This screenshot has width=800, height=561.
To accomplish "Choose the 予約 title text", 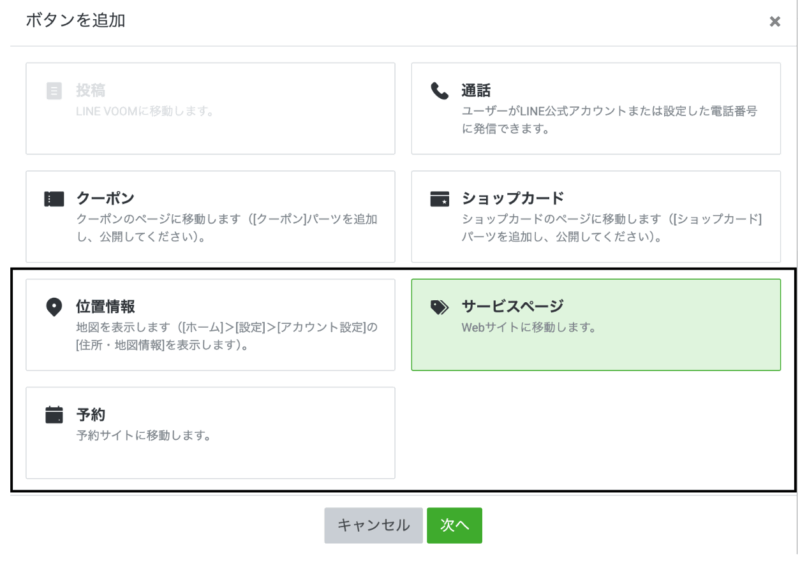I will point(91,414).
